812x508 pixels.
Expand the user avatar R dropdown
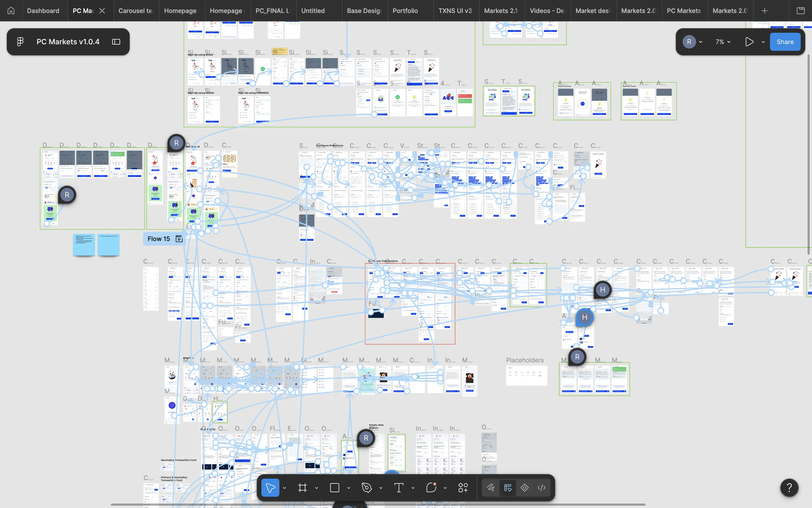click(x=701, y=42)
